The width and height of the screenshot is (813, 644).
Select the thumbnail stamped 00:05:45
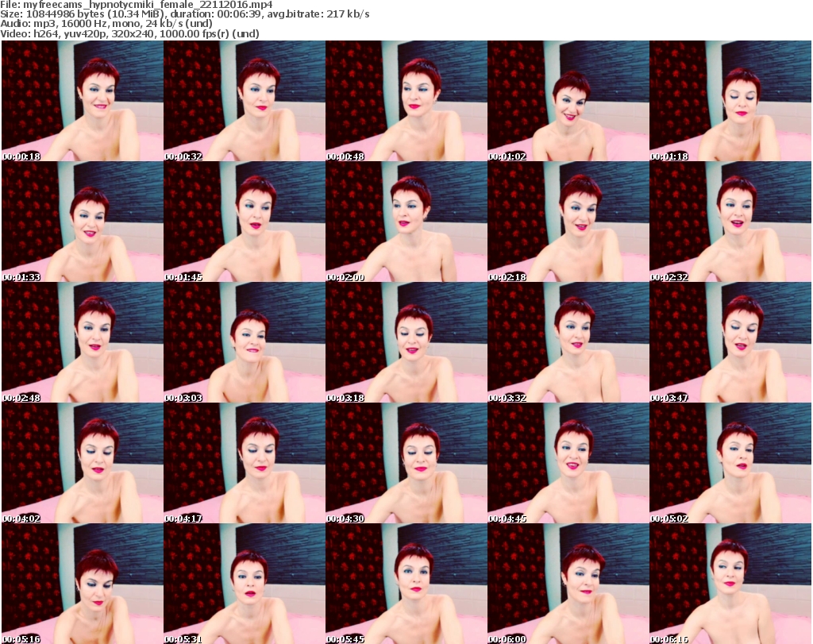(x=406, y=584)
